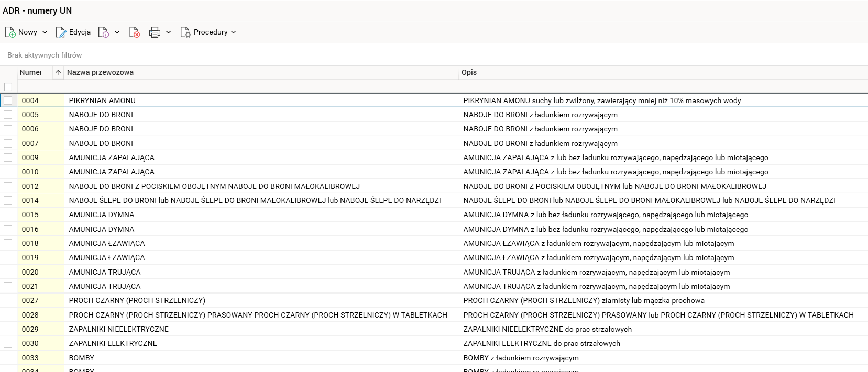Open the Nowy dropdown arrow

(45, 32)
